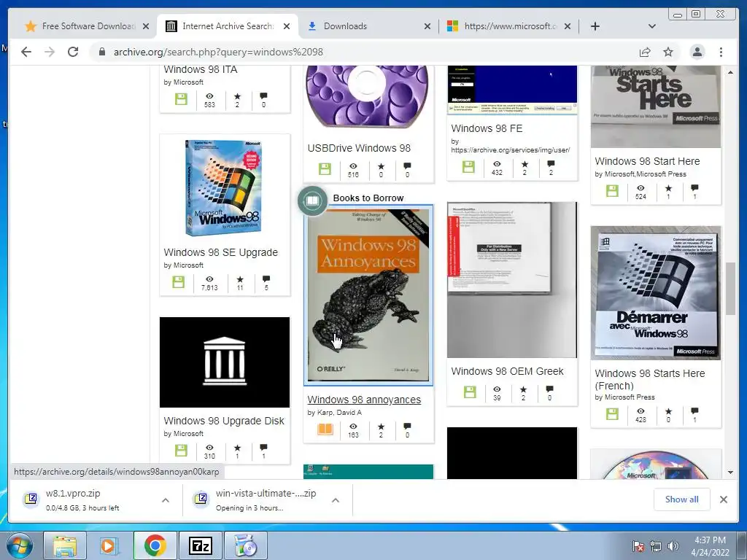The height and width of the screenshot is (560, 747).
Task: Open the Windows 98 ITA title link
Action: pyautogui.click(x=201, y=69)
